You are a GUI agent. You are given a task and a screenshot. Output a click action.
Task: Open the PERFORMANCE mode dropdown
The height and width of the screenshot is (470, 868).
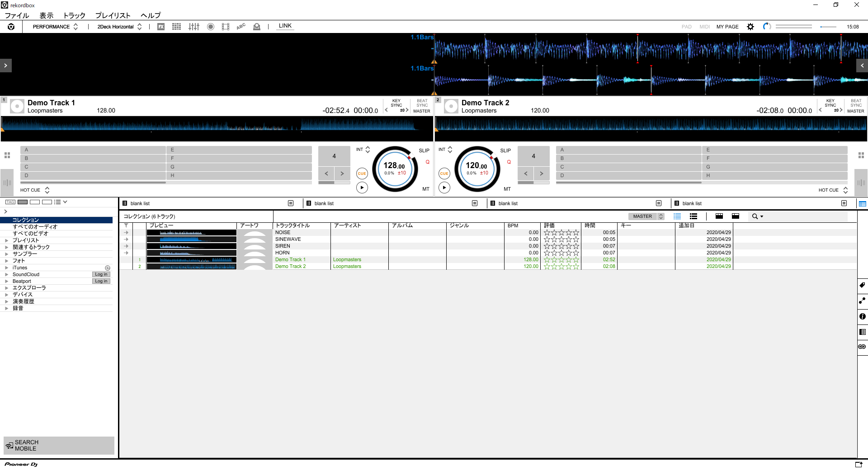[55, 27]
